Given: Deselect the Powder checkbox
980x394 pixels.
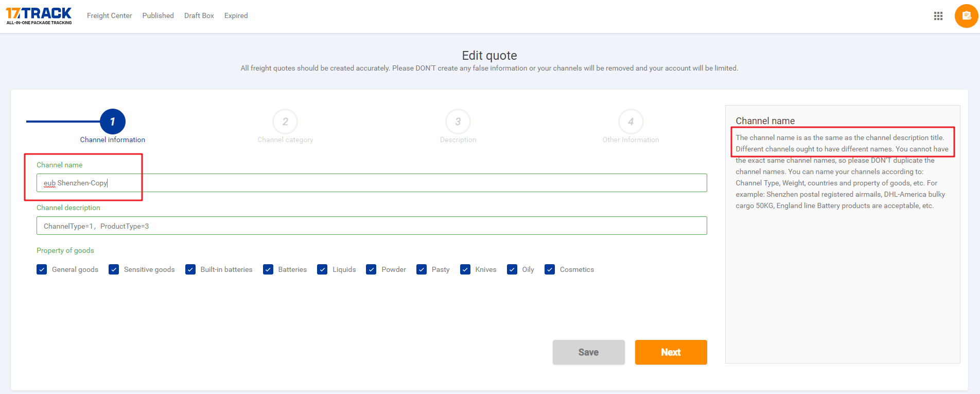Looking at the screenshot, I should click(x=371, y=269).
